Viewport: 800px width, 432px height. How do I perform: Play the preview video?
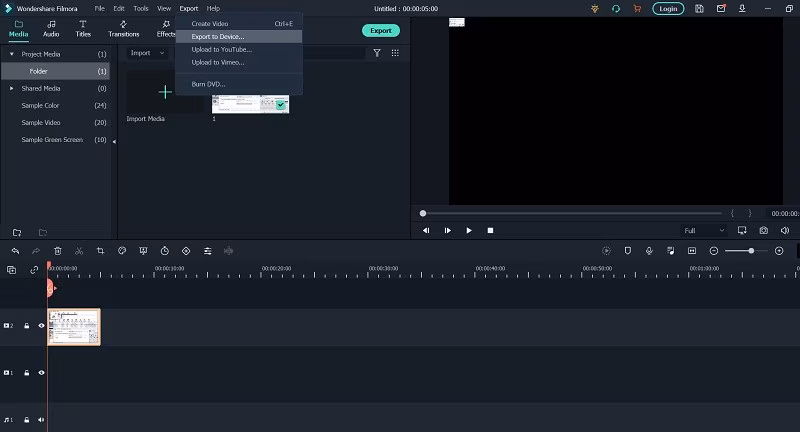coord(469,231)
